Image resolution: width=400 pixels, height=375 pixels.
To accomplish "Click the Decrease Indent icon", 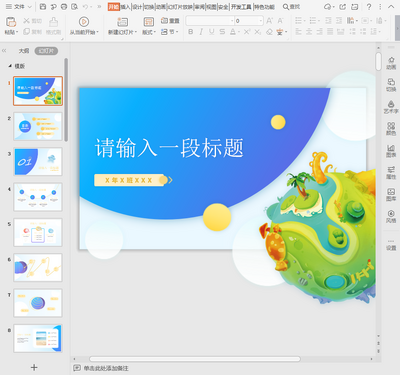I will coord(328,21).
